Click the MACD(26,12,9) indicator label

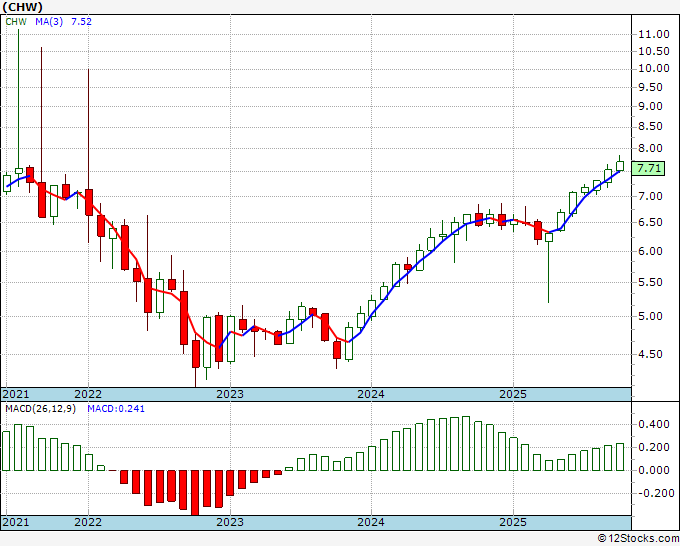click(40, 409)
